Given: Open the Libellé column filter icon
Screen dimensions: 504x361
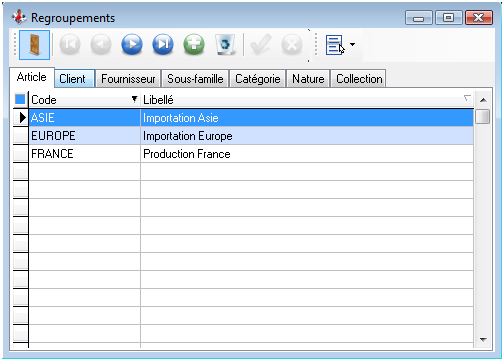Looking at the screenshot, I should [x=467, y=98].
